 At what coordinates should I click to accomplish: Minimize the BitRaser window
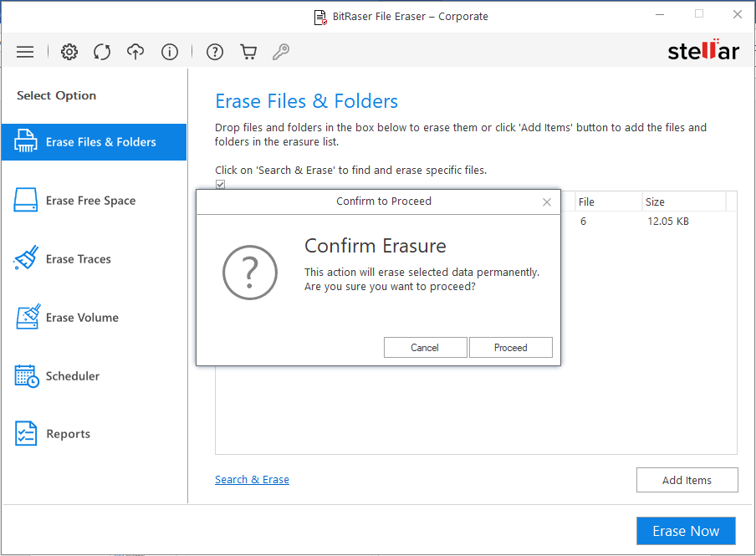(x=660, y=14)
